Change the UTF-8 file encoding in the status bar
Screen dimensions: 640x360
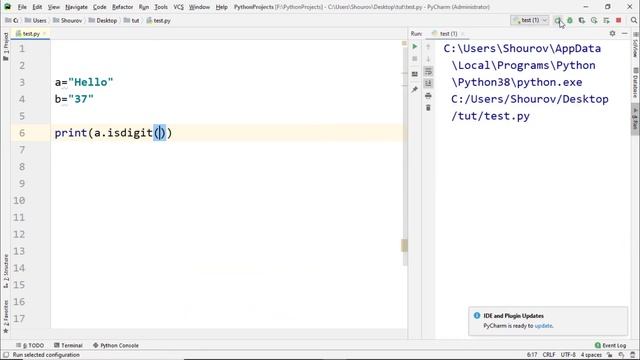(x=568, y=355)
